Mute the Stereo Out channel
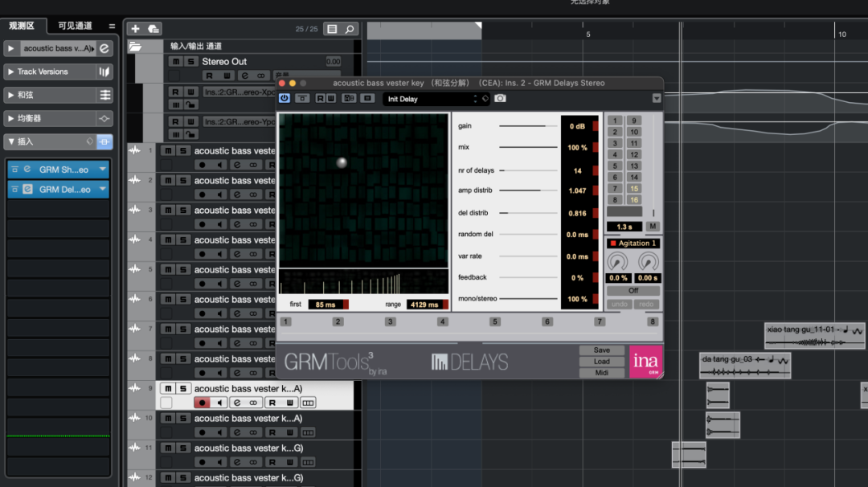Screen dimensions: 868x487 (x=176, y=61)
